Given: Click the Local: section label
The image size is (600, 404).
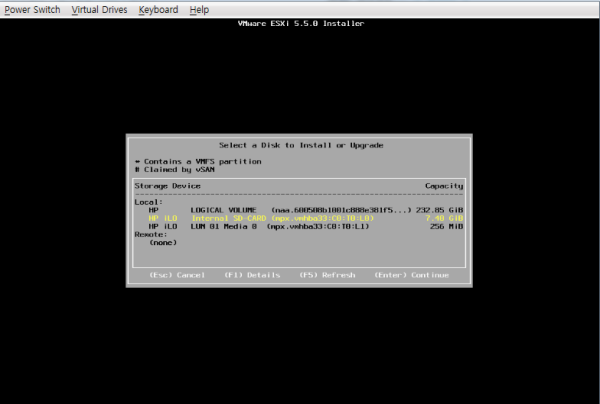Looking at the screenshot, I should point(149,202).
